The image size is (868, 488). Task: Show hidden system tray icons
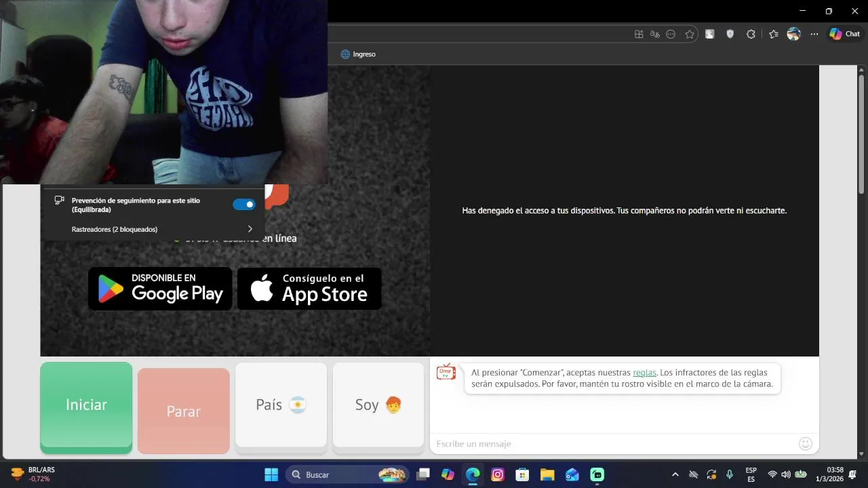point(675,474)
